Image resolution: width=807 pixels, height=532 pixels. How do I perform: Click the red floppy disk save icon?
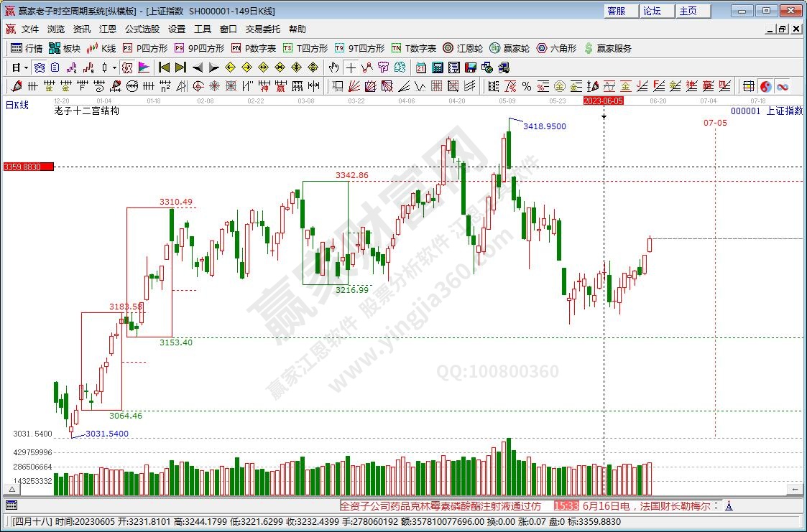[x=471, y=67]
